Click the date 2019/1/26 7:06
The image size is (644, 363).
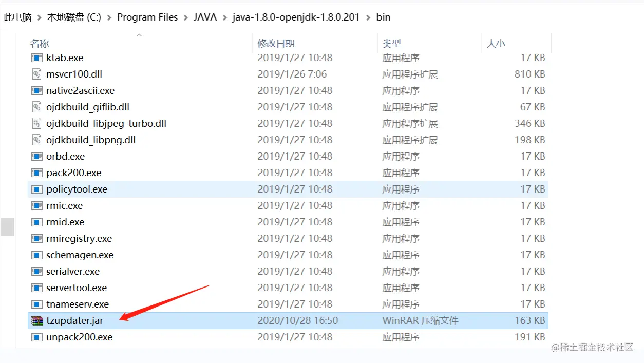[x=292, y=74]
